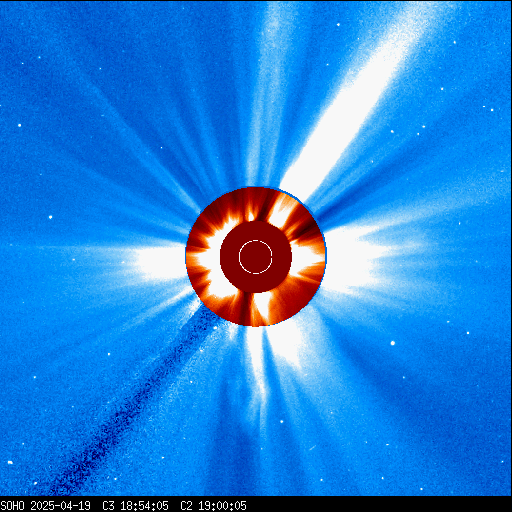Click the orange C2 corona ring
Screen dimensions: 512x512
pos(256,257)
